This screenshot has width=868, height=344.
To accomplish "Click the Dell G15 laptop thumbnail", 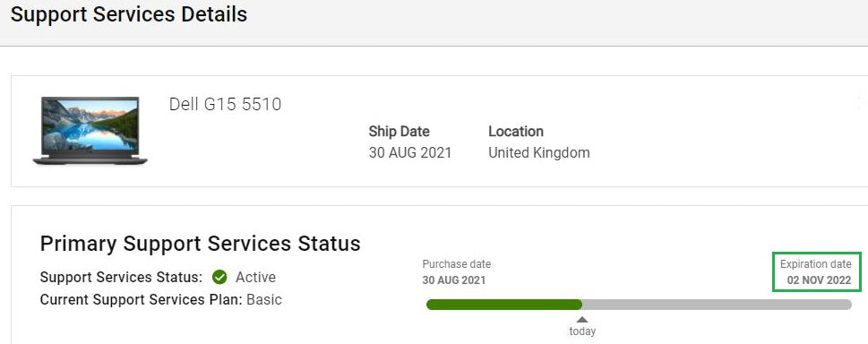I will point(90,131).
